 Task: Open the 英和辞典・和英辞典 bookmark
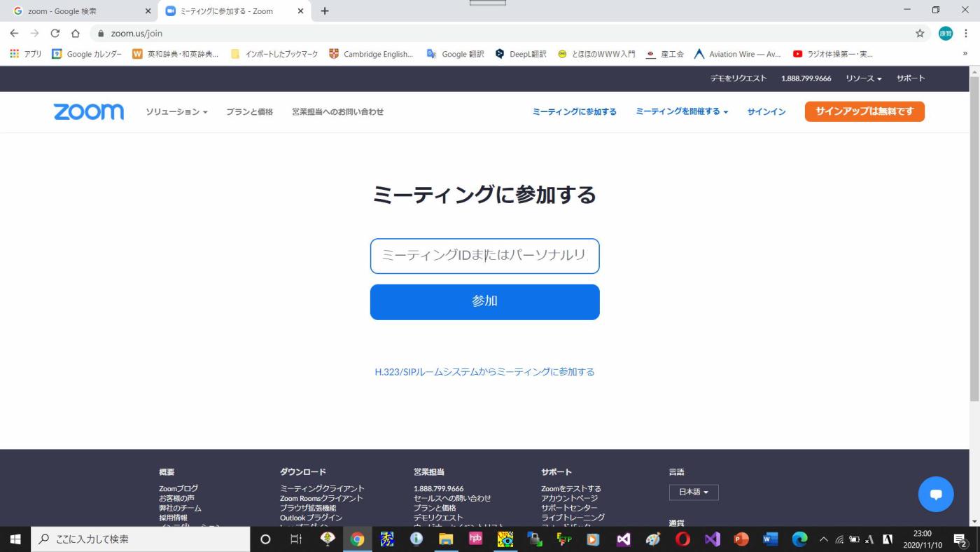click(175, 54)
